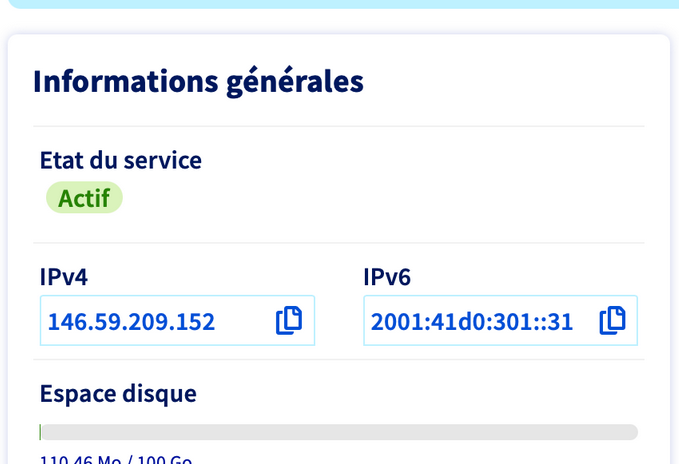The width and height of the screenshot is (679, 464).
Task: Select the Informations générales heading
Action: pos(198,81)
